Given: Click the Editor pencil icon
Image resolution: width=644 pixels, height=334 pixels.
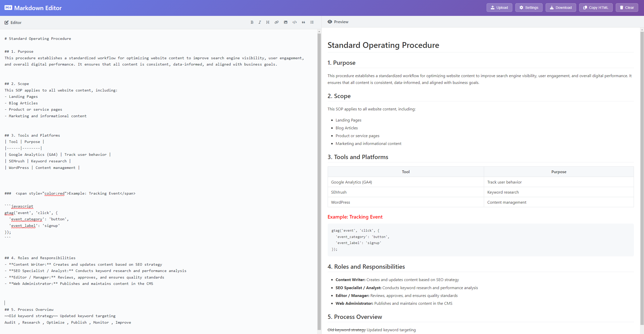Looking at the screenshot, I should tap(7, 23).
